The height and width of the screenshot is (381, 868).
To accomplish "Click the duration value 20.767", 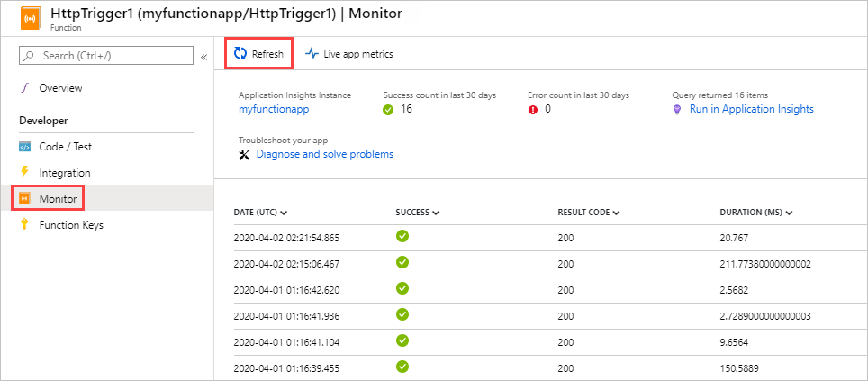I will click(x=734, y=238).
